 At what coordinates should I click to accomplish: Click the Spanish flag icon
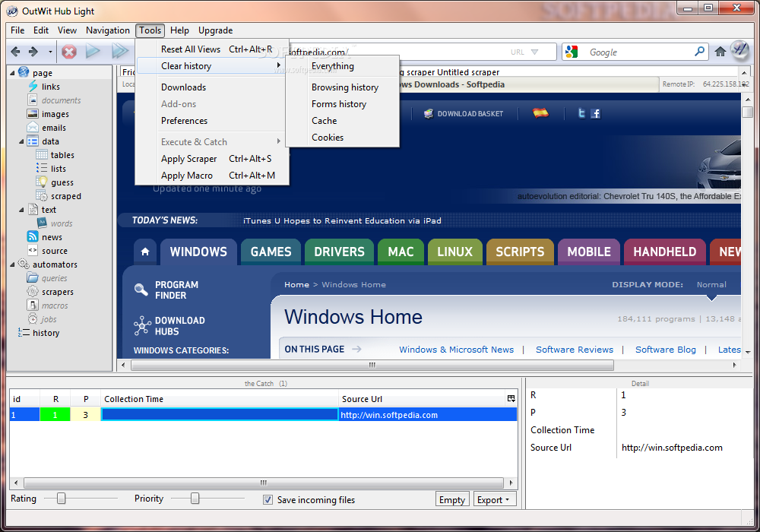[x=540, y=113]
